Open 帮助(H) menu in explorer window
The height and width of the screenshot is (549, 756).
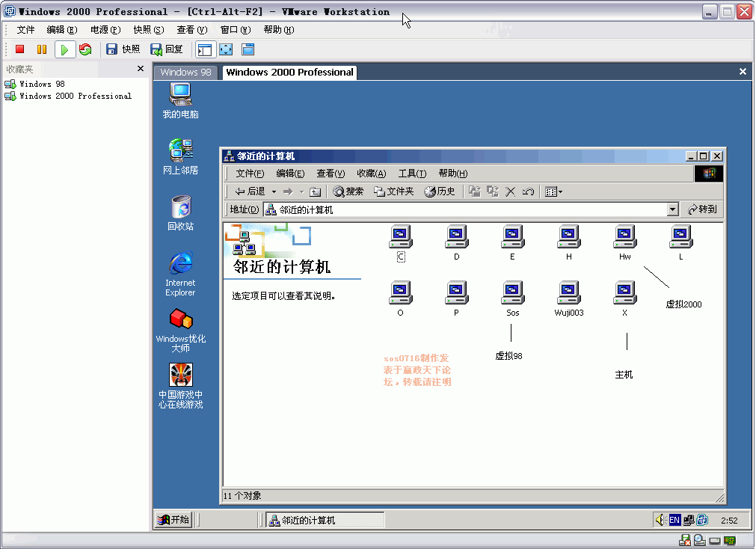click(x=452, y=174)
